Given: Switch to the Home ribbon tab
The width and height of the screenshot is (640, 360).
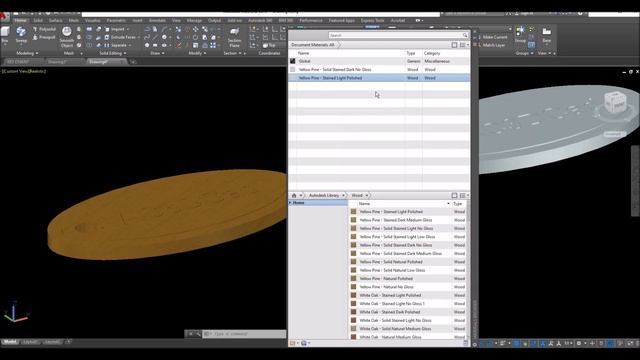Looking at the screenshot, I should (x=20, y=20).
